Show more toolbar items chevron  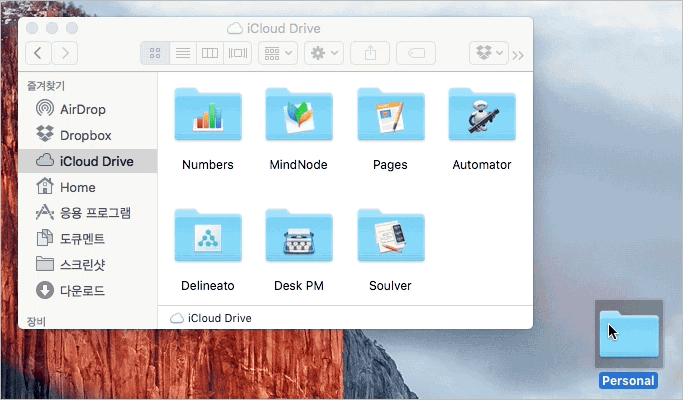518,55
